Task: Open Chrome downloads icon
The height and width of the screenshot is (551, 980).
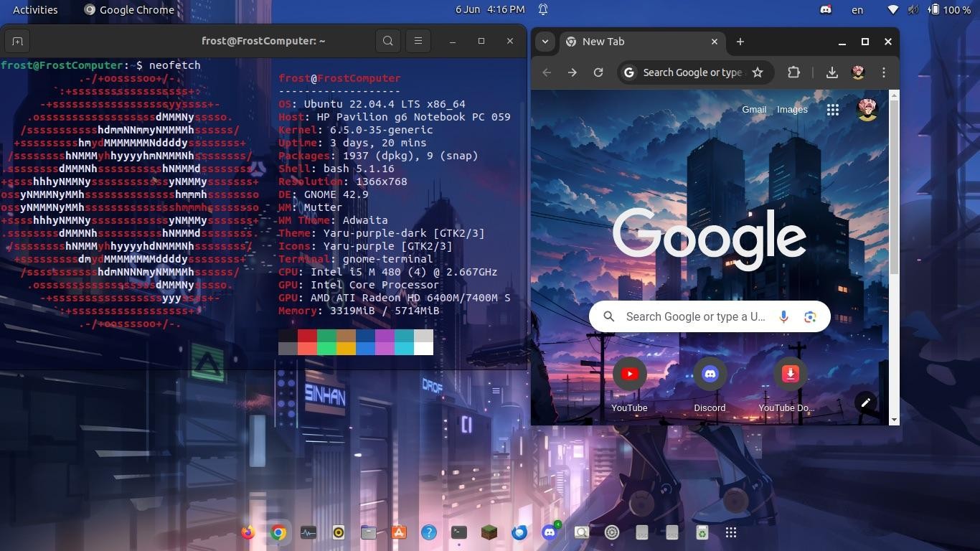Action: 832,72
